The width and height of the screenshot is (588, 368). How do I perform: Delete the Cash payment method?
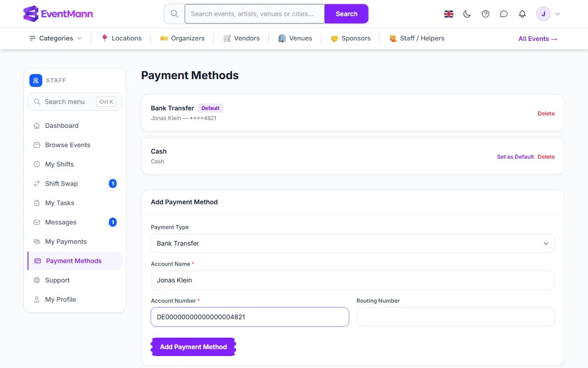(x=546, y=157)
